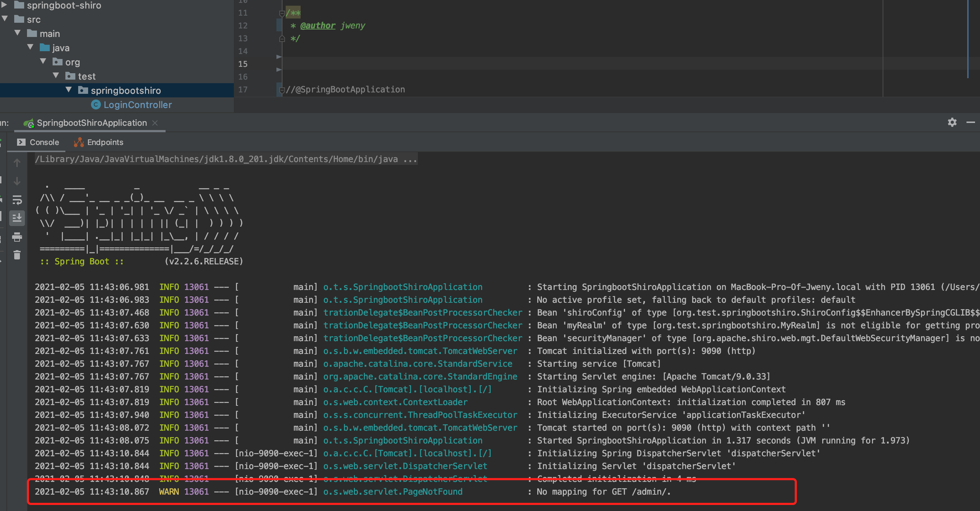The image size is (980, 511).
Task: Close the SpringbootShiroApplication run tab
Action: pyautogui.click(x=155, y=123)
